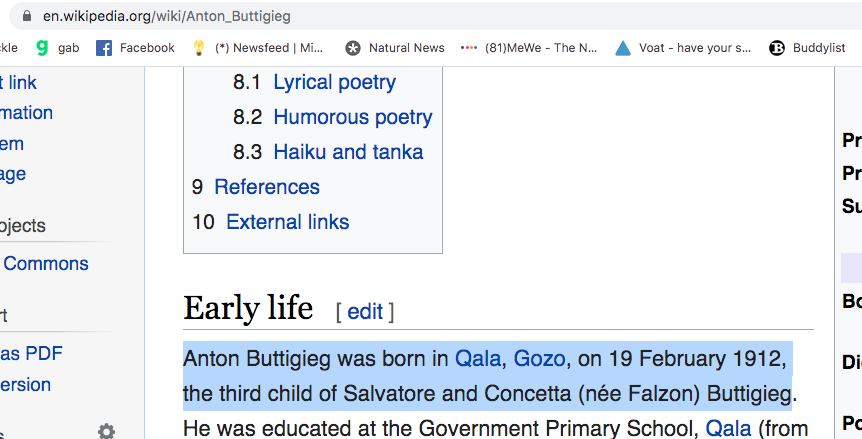The image size is (862, 439).
Task: Click the Download as PDF sidebar link
Action: click(31, 353)
